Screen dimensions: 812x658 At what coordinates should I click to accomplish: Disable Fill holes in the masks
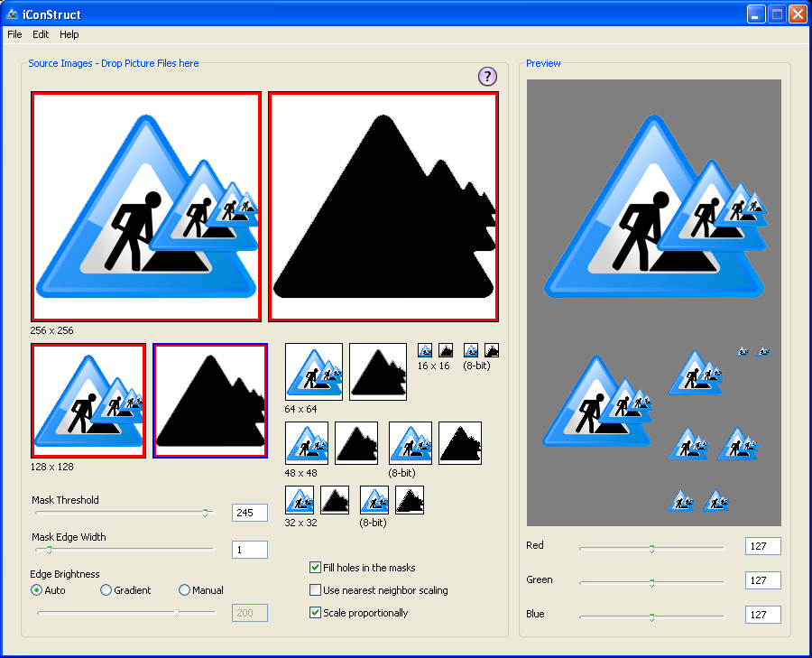(316, 568)
